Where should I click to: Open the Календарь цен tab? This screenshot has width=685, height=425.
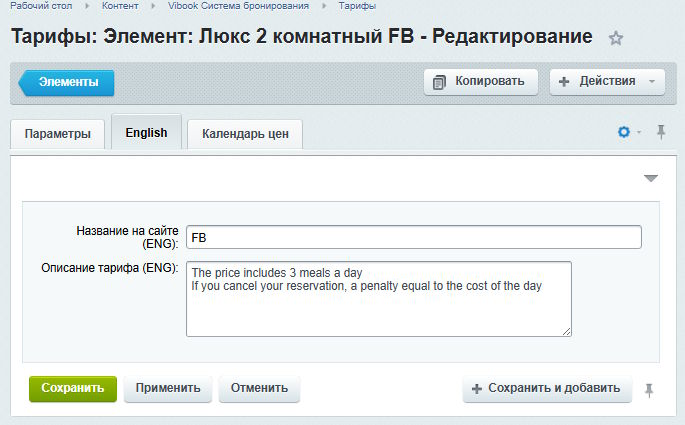pos(245,134)
